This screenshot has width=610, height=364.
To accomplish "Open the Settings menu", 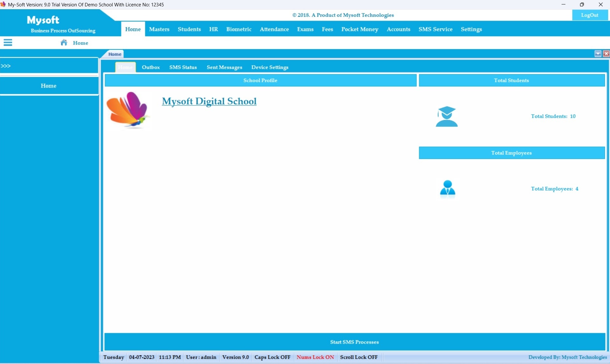I will click(471, 29).
